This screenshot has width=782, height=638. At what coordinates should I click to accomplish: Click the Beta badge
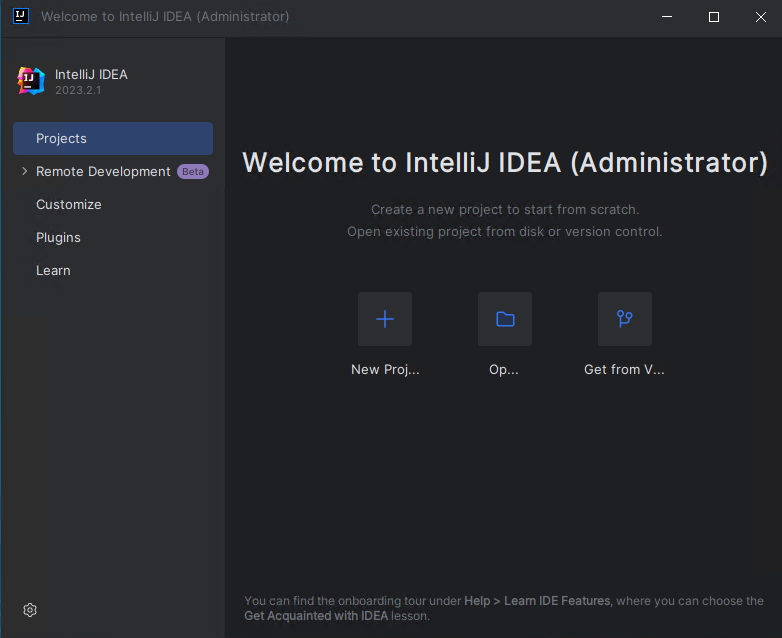pos(193,172)
